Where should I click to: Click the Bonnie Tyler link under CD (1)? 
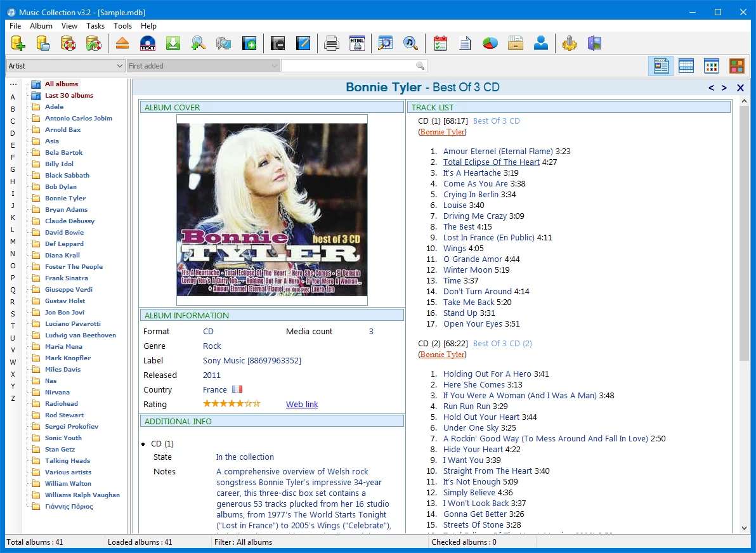click(442, 132)
